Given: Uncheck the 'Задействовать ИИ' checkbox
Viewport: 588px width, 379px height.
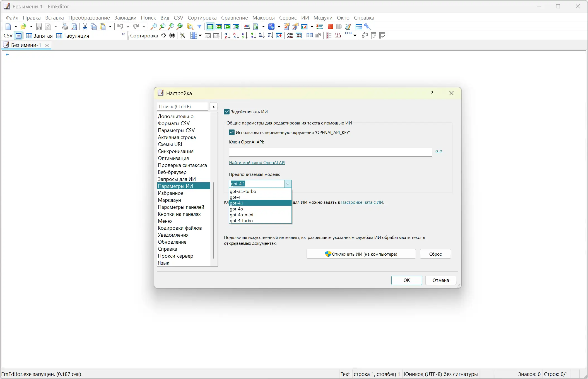Looking at the screenshot, I should coord(227,112).
